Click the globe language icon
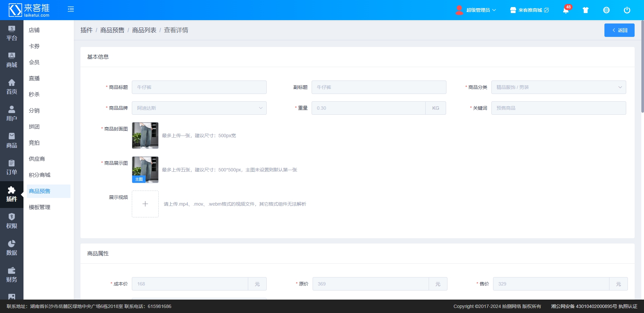 pyautogui.click(x=606, y=10)
